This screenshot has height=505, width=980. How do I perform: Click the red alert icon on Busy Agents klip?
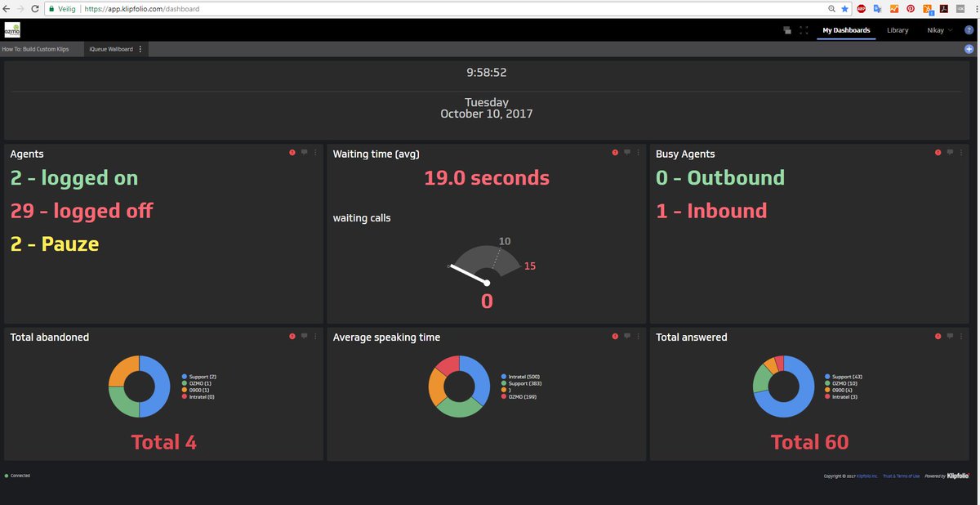[938, 152]
